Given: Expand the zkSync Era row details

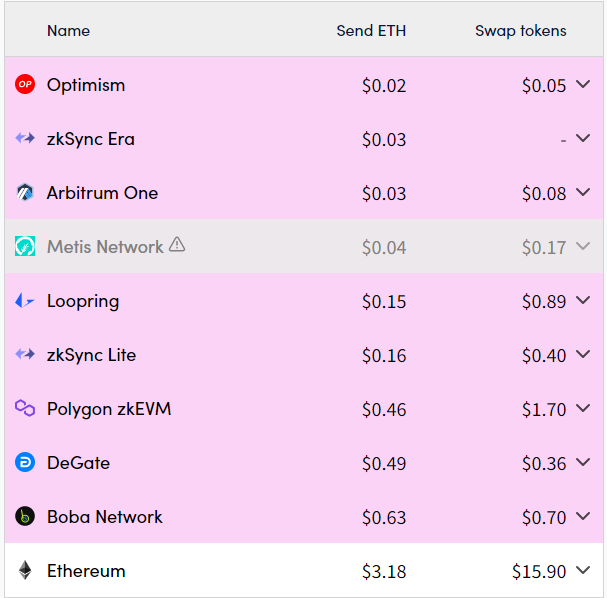Looking at the screenshot, I should coord(583,137).
